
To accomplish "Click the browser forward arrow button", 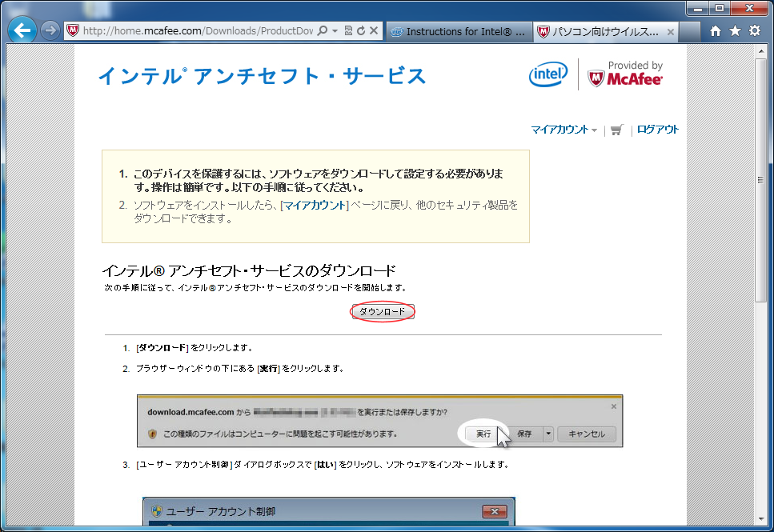I will (x=50, y=30).
